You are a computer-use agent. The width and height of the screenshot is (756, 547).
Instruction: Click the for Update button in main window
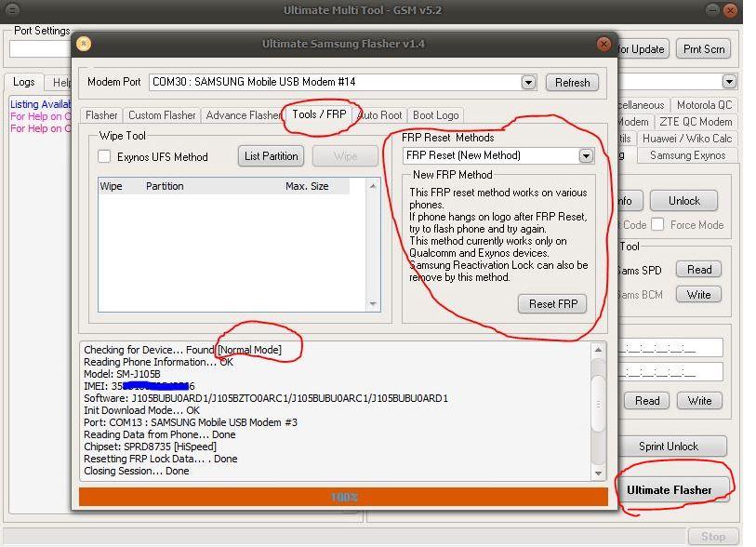(x=643, y=49)
